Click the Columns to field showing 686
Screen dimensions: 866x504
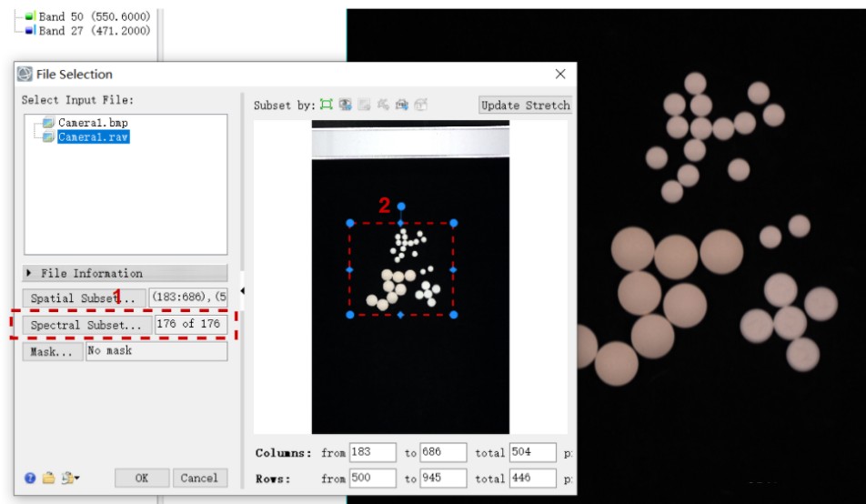click(x=443, y=452)
